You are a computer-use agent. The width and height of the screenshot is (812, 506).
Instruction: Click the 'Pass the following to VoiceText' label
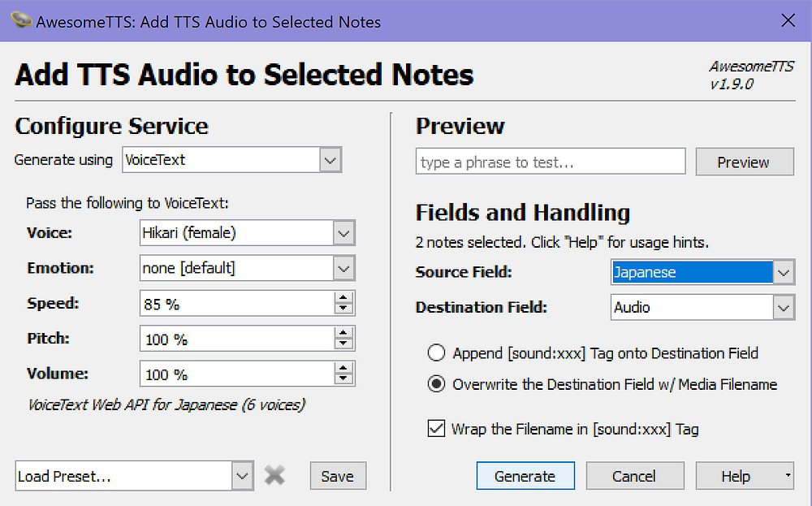pyautogui.click(x=127, y=203)
